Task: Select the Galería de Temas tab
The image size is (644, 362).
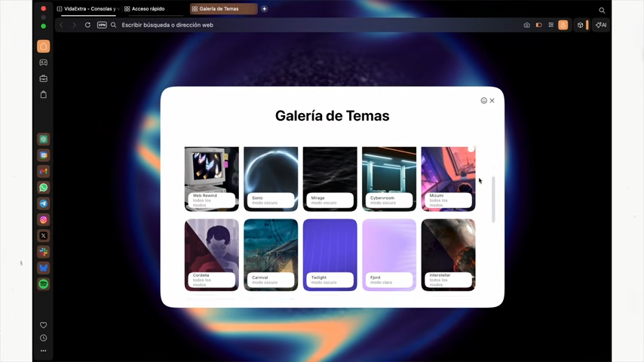Action: point(223,8)
